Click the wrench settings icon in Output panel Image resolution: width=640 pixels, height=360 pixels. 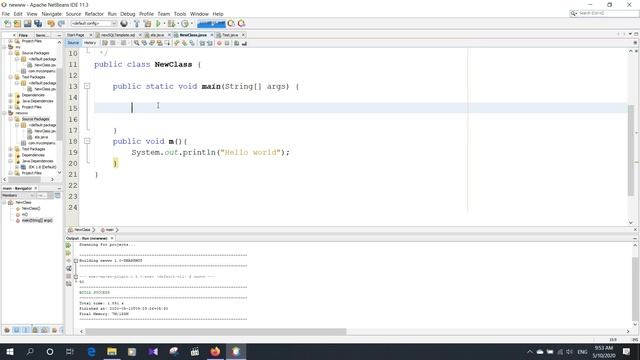point(69,269)
